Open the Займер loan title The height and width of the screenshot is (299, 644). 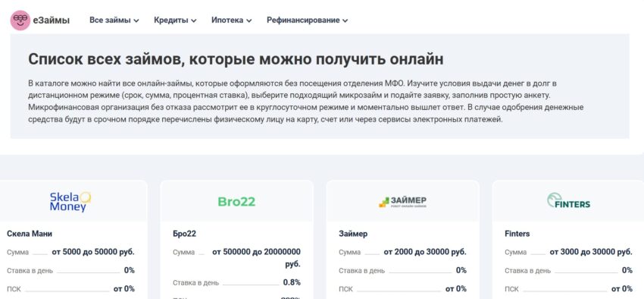point(353,234)
